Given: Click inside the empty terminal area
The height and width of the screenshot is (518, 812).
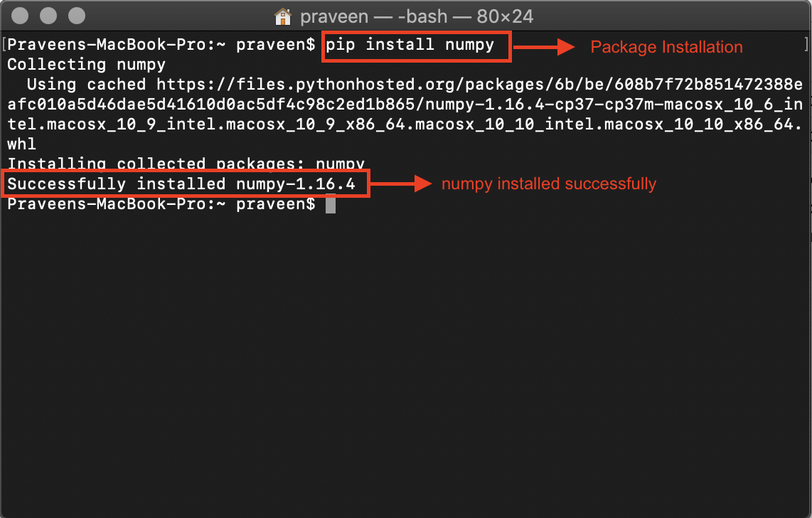Looking at the screenshot, I should point(405,356).
